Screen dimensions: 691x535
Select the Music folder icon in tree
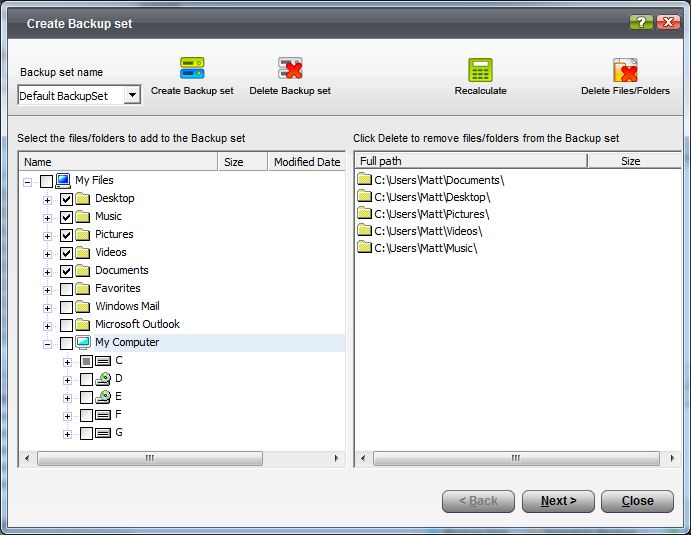(x=82, y=217)
